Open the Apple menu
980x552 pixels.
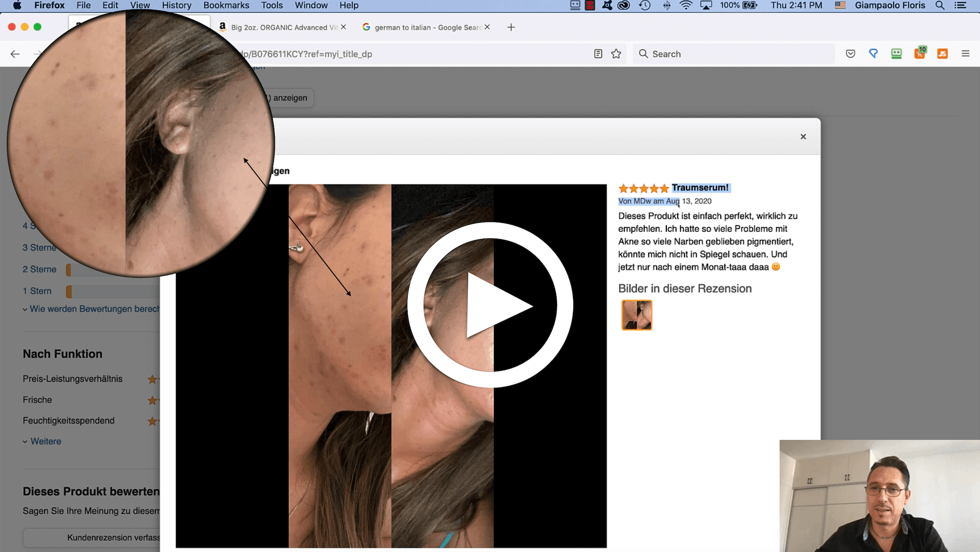tap(17, 5)
